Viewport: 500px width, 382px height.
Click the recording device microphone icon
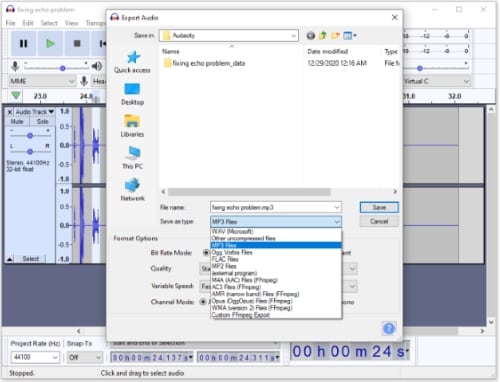pos(84,81)
